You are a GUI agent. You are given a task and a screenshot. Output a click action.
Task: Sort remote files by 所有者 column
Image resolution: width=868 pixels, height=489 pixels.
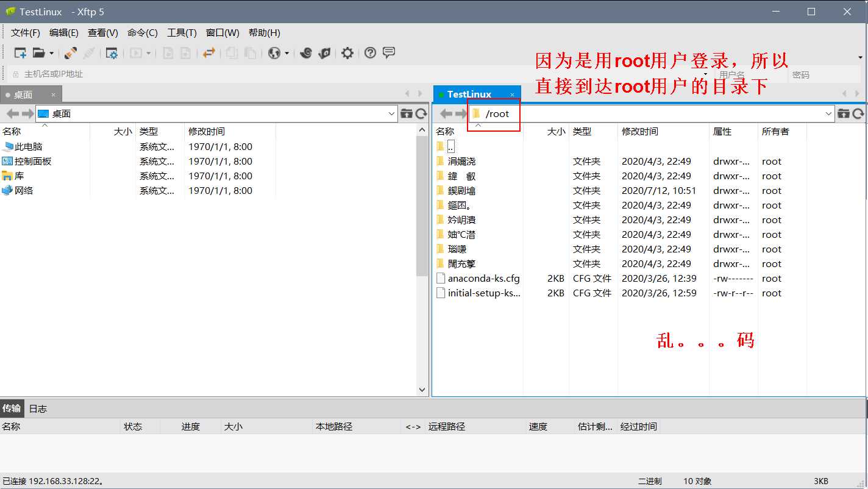pos(782,131)
